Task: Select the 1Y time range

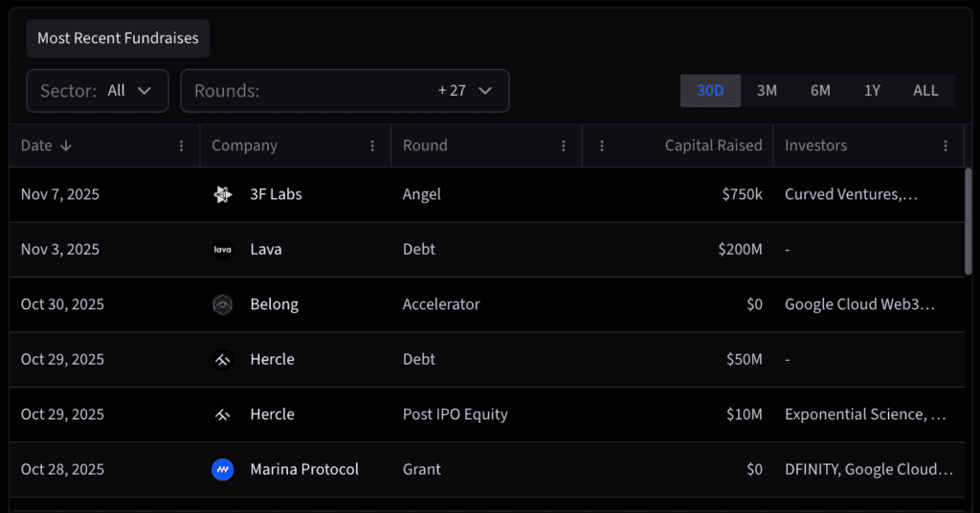Action: [x=872, y=91]
